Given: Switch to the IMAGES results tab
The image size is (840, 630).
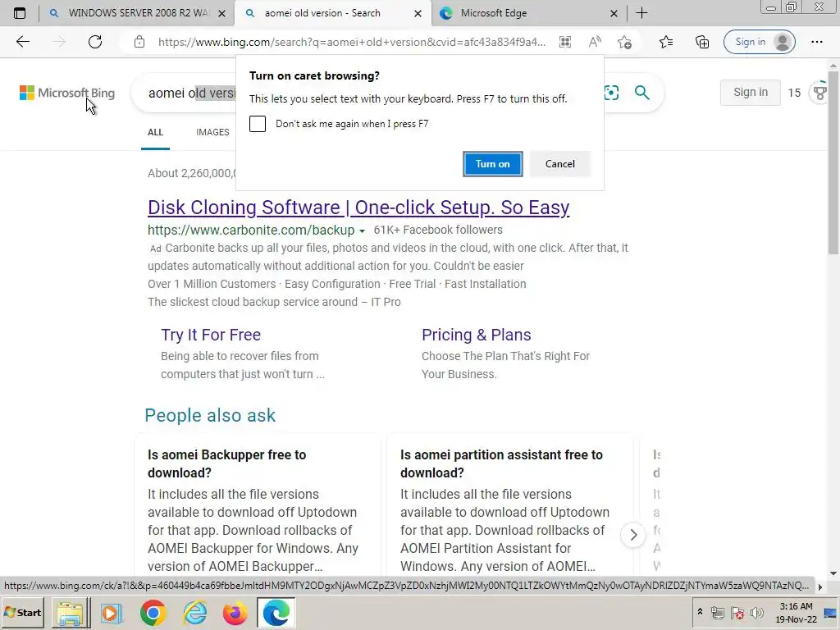Looking at the screenshot, I should (212, 132).
